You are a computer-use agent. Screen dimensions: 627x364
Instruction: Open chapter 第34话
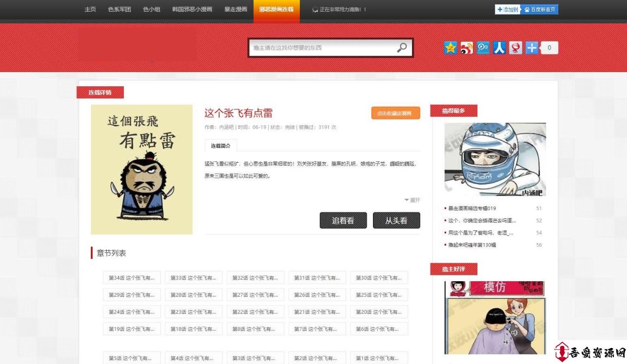pyautogui.click(x=132, y=278)
